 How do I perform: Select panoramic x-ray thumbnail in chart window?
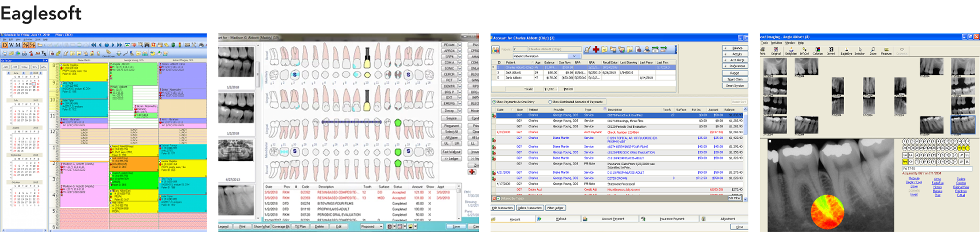coord(236,150)
